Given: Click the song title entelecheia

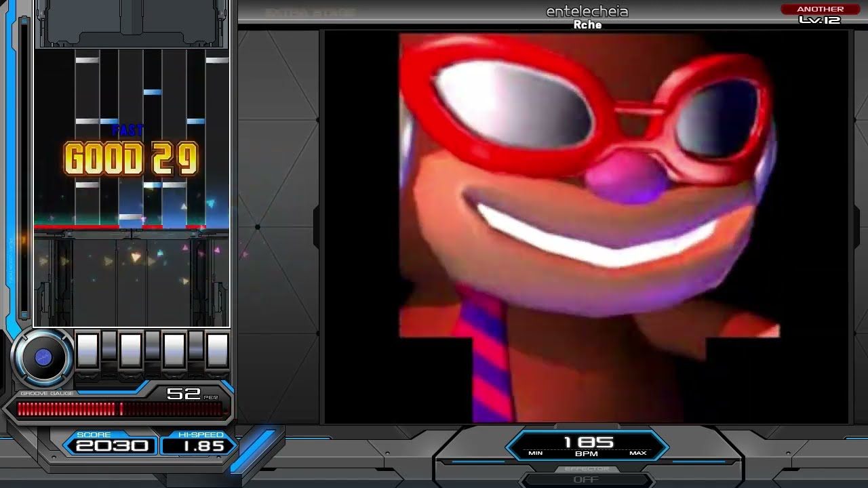Looking at the screenshot, I should click(587, 12).
